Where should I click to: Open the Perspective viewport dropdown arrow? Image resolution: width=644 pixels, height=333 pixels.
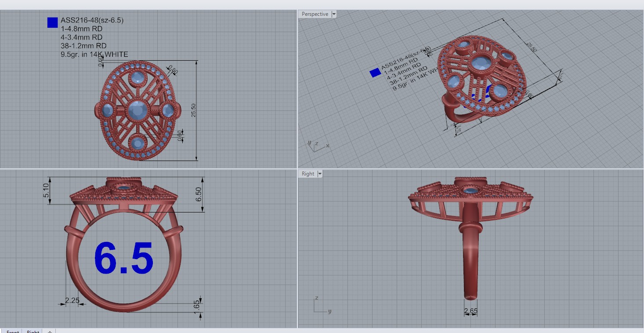click(x=334, y=14)
